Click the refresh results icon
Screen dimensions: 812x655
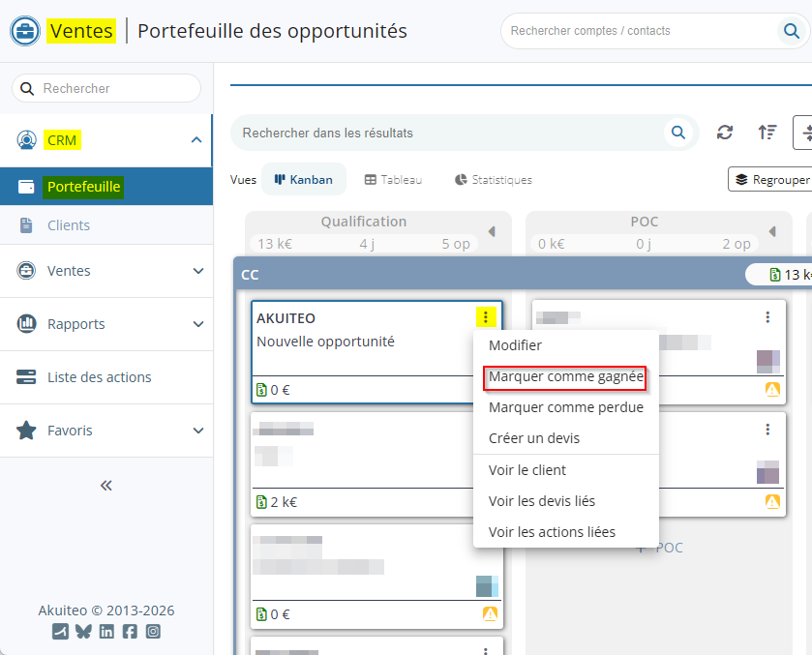725,133
